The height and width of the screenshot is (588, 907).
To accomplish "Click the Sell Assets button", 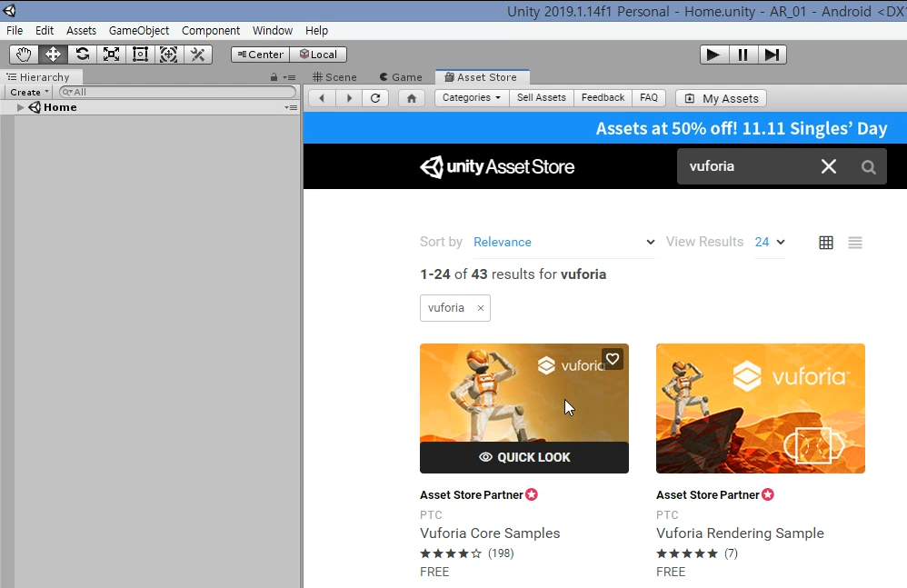I will click(542, 98).
